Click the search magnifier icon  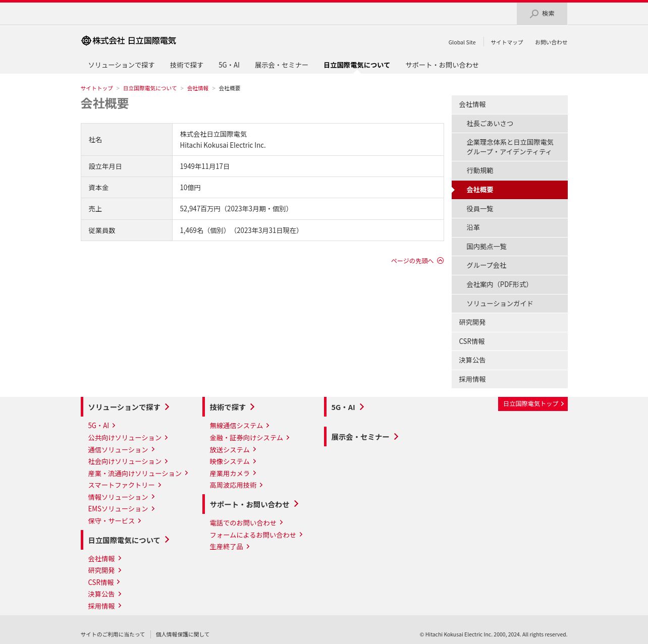534,14
